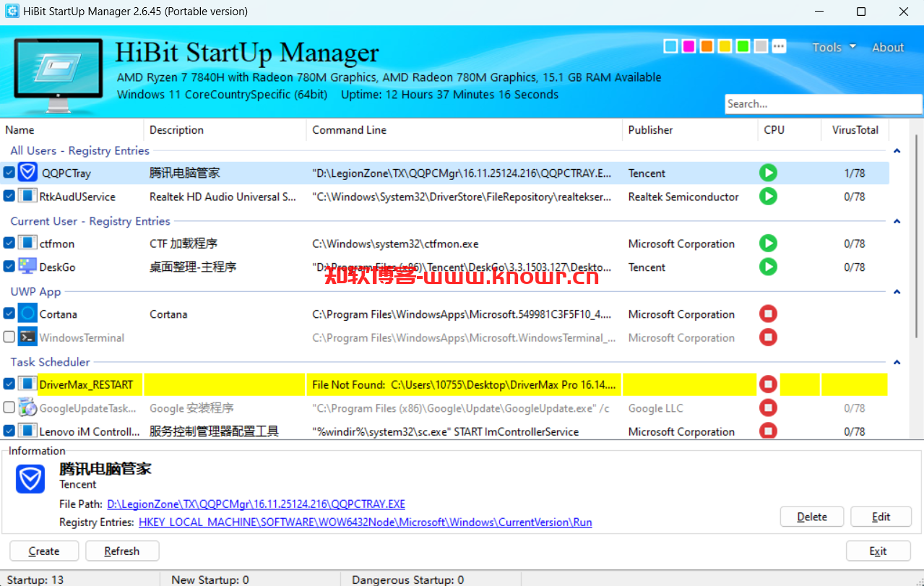
Task: Click green running icon for RtkAudUService
Action: (768, 197)
